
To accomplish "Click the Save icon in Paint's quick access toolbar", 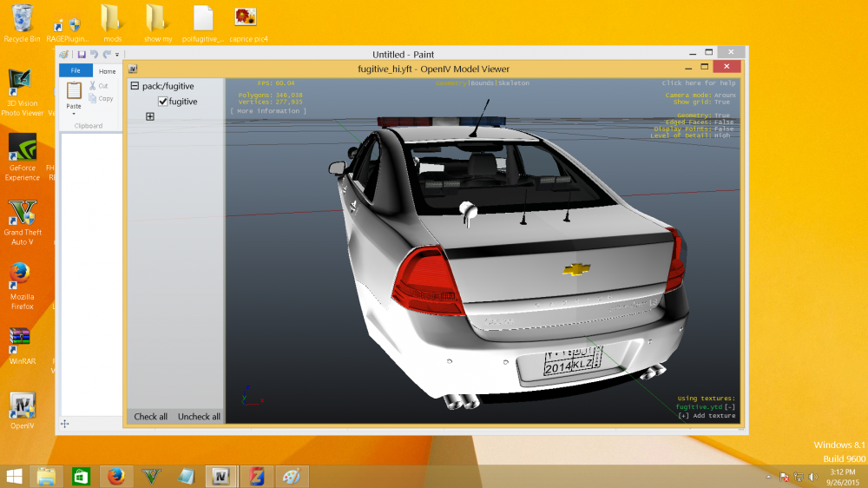I will [x=82, y=55].
